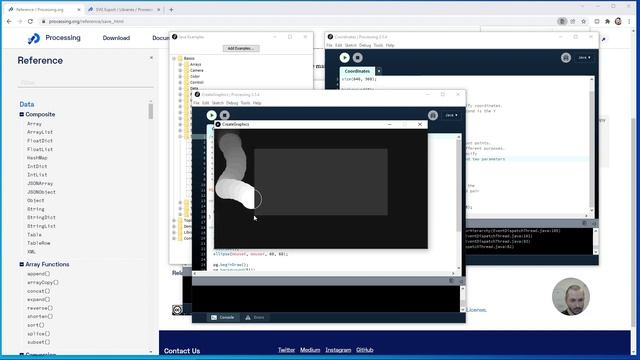640x360 pixels.
Task: Collapse the Array Functions section in sidebar
Action: pyautogui.click(x=22, y=264)
